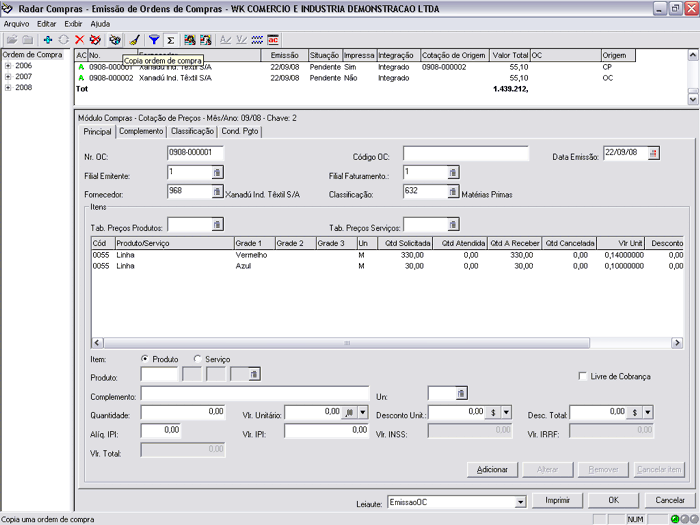Switch to the Complemento tab
The height and width of the screenshot is (525, 700).
141,131
